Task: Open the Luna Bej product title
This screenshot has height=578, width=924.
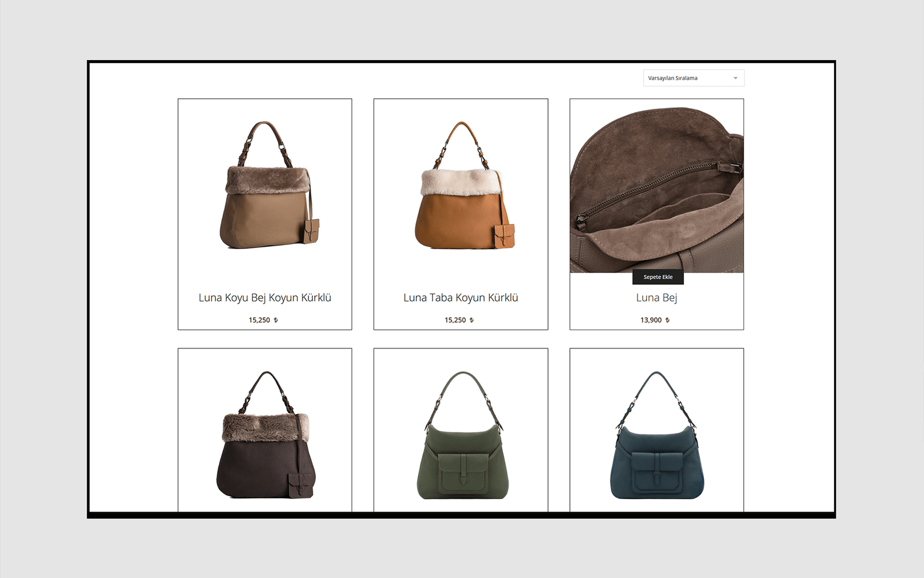Action: click(657, 298)
